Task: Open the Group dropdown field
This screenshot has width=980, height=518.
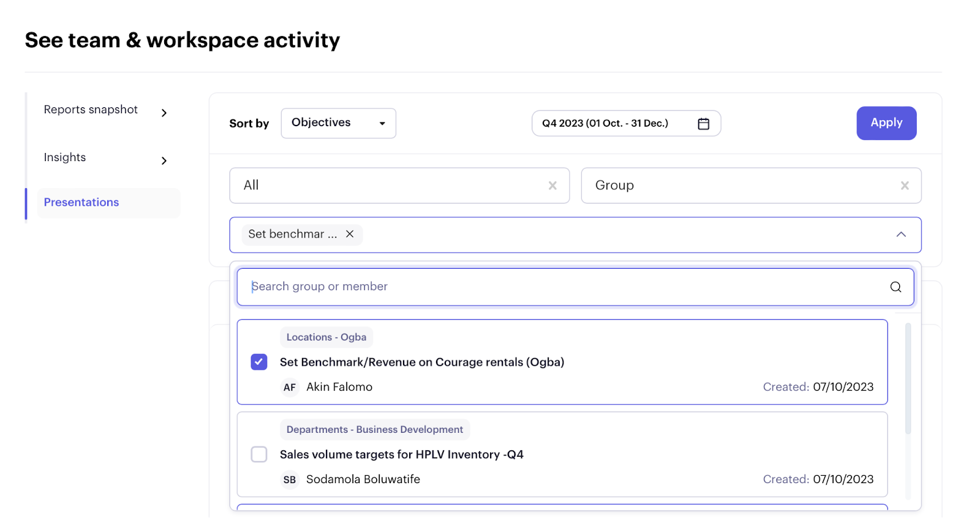Action: [x=751, y=186]
